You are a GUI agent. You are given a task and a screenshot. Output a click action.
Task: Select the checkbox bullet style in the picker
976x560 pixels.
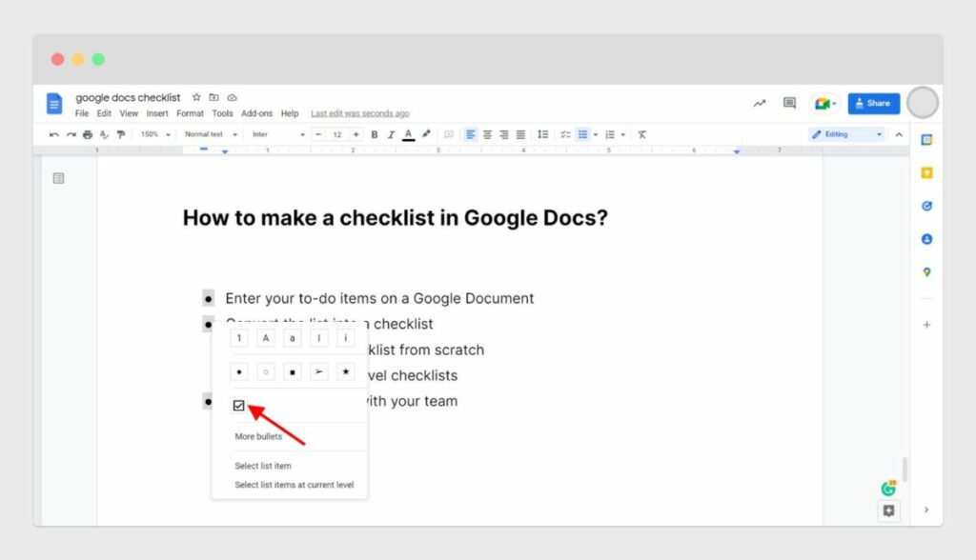click(238, 406)
